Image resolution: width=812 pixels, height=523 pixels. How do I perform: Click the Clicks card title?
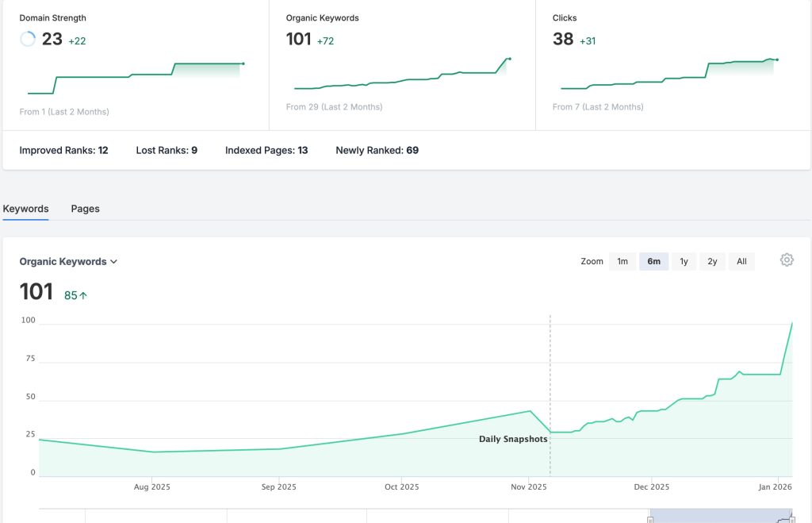[x=565, y=17]
